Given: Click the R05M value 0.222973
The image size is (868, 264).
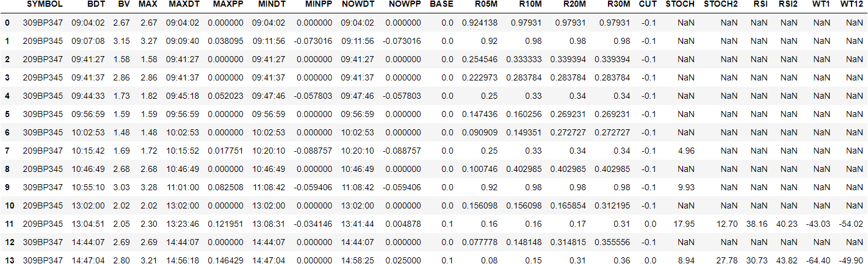Looking at the screenshot, I should tap(480, 77).
